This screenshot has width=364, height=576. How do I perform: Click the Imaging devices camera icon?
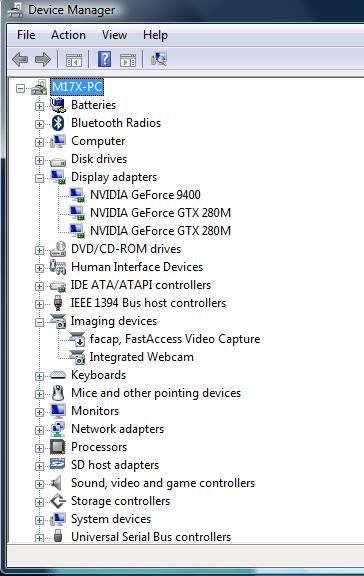pyautogui.click(x=58, y=321)
